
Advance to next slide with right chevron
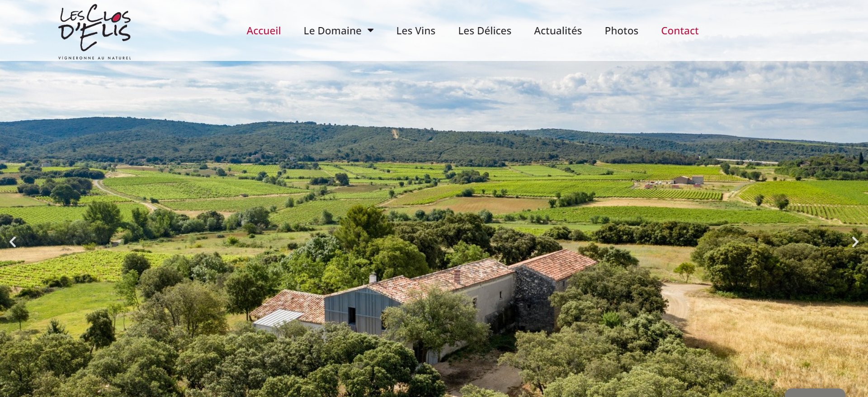[x=855, y=242]
